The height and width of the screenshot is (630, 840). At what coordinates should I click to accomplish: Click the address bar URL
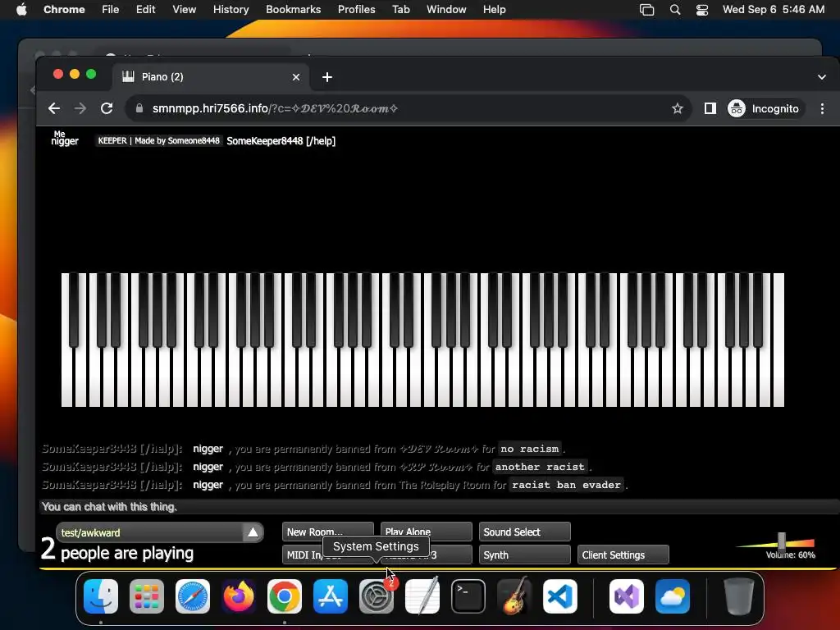275,109
